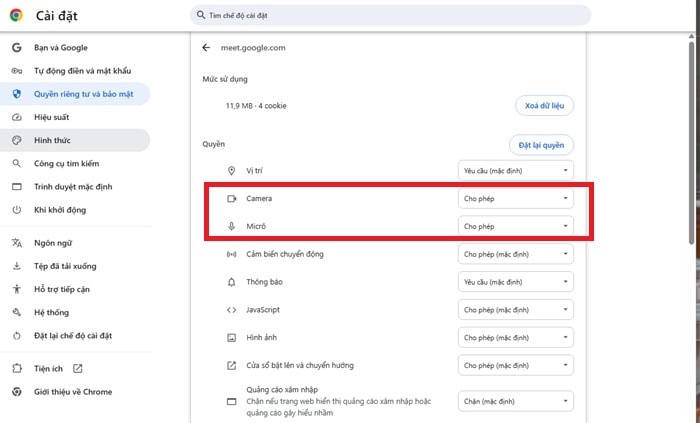The image size is (700, 423).
Task: Click the Tìm chế độ cài đặt search field
Action: tap(391, 15)
